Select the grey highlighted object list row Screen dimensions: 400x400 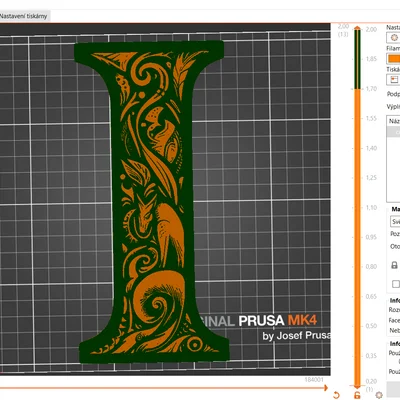(x=393, y=132)
